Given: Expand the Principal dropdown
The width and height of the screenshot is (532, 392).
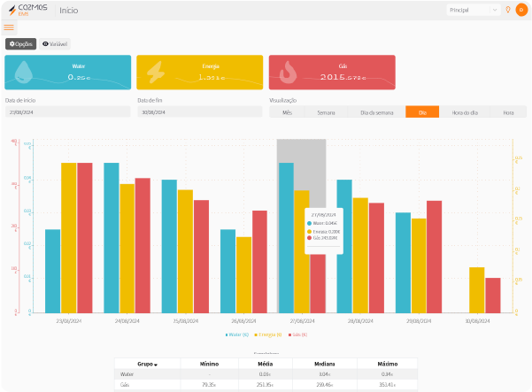Looking at the screenshot, I should pos(474,10).
